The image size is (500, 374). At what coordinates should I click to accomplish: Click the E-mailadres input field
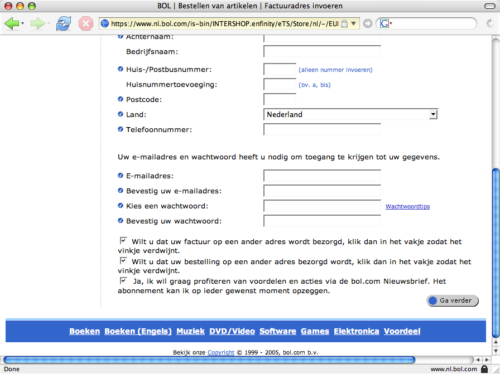[322, 176]
